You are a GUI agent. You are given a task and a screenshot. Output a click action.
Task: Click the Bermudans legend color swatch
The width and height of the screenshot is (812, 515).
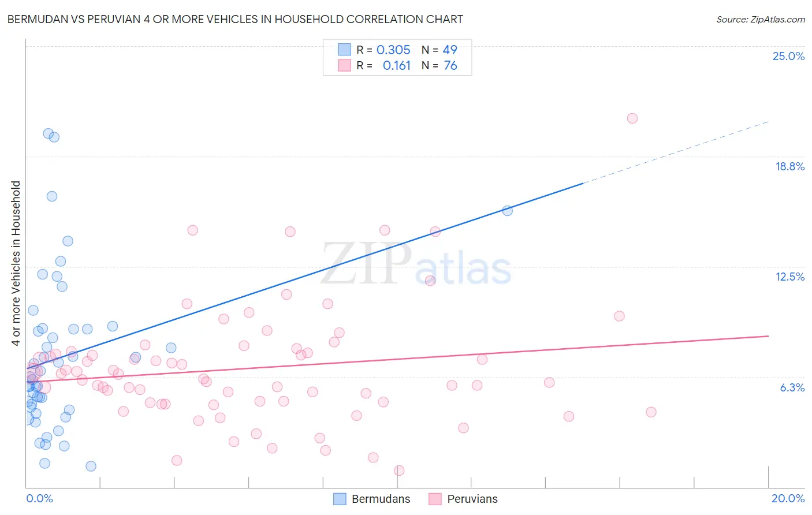click(340, 499)
